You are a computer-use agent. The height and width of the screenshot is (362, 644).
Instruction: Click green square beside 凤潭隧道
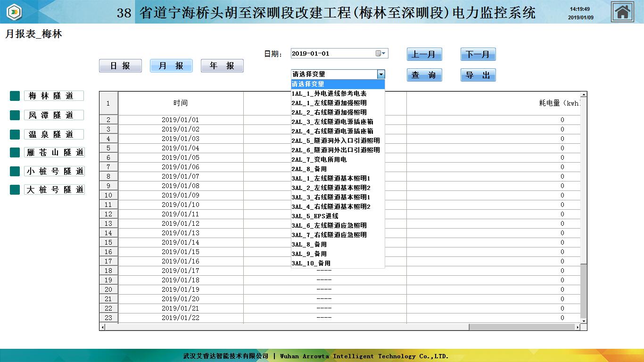click(15, 115)
